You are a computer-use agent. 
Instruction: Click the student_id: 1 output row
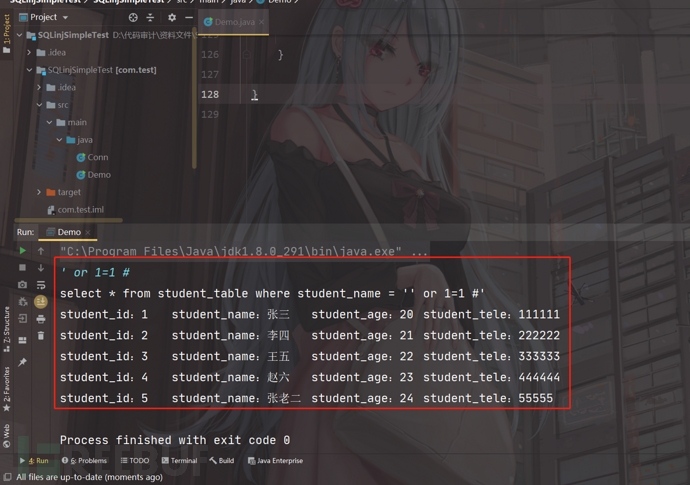[310, 314]
